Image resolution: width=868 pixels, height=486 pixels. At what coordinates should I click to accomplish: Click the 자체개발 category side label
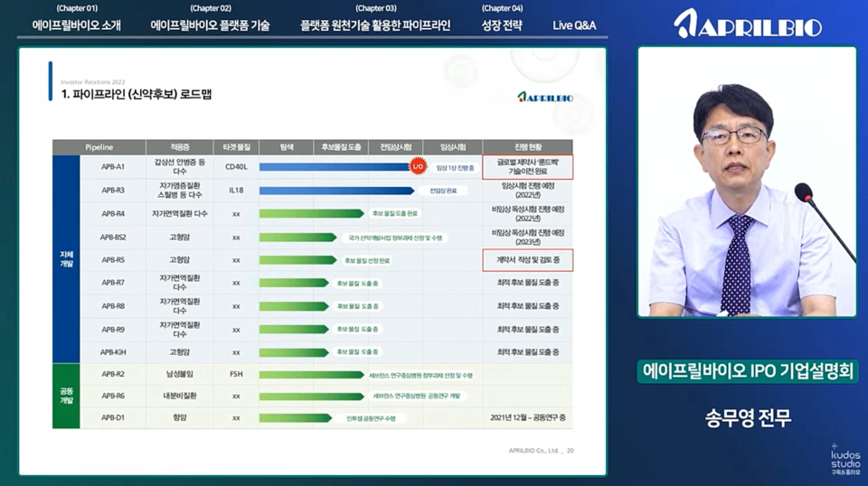[66, 261]
